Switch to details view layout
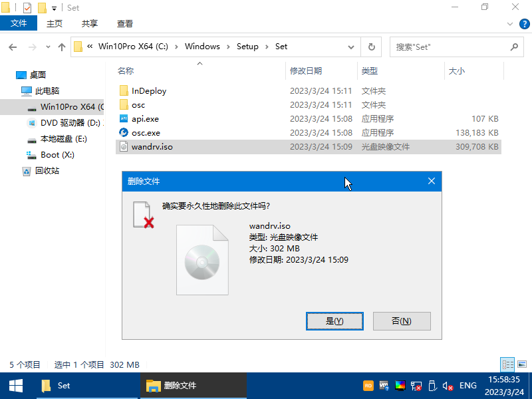The image size is (532, 399). tap(507, 364)
